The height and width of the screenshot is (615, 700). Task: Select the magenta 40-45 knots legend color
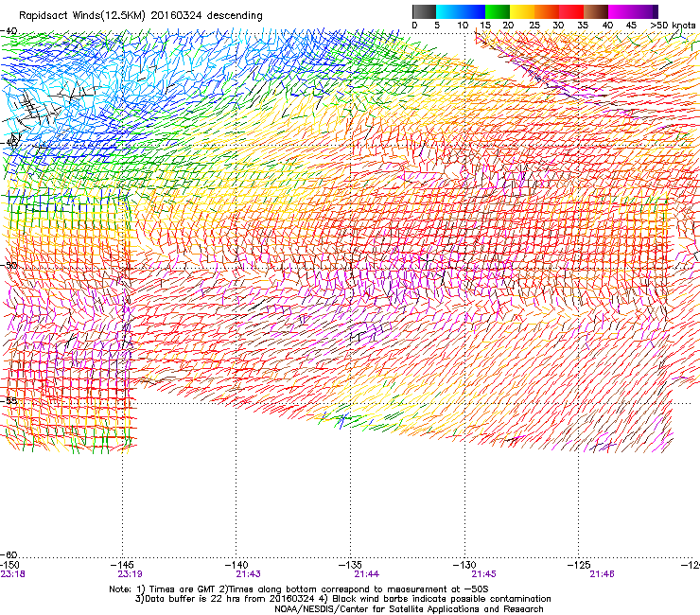[621, 11]
